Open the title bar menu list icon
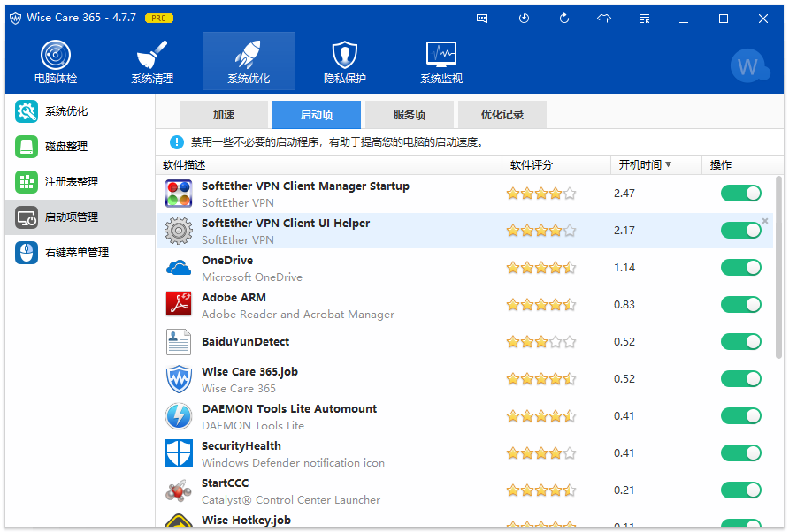The width and height of the screenshot is (789, 532). click(644, 19)
